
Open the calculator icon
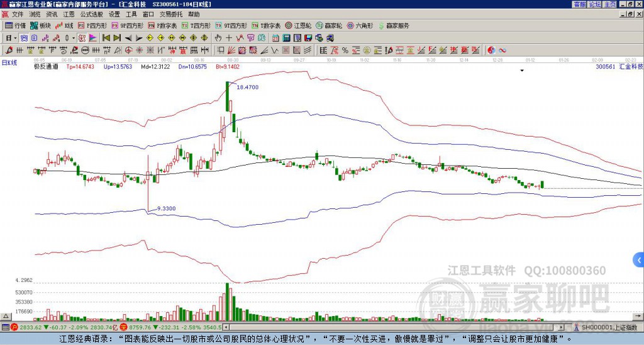[286, 38]
